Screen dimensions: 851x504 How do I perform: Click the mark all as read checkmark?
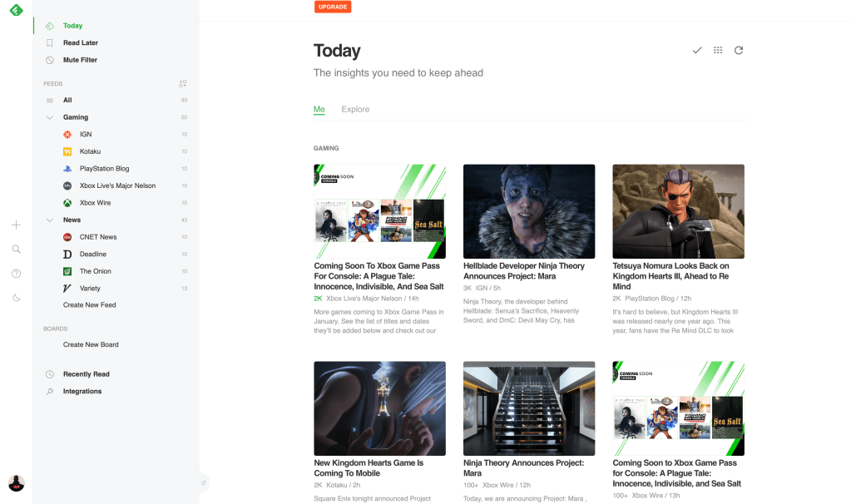click(697, 51)
